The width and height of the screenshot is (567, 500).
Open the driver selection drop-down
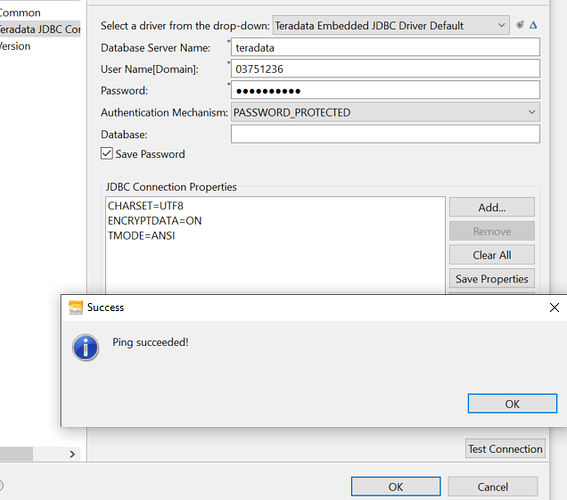pos(391,25)
